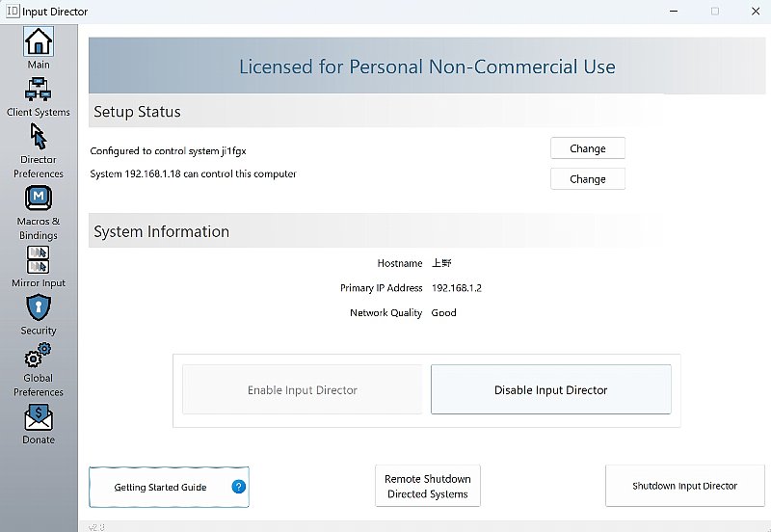Open the Client Systems network icon

pos(39,90)
